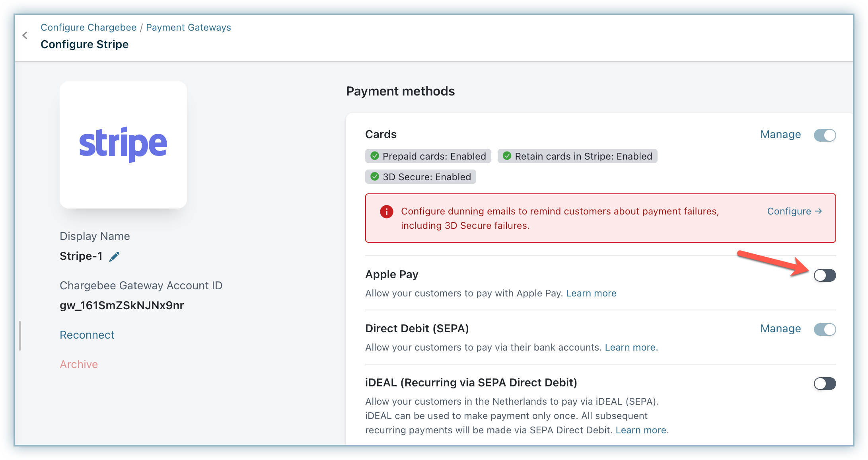Enable the iDEAL payment toggle
The image size is (868, 460).
pyautogui.click(x=825, y=384)
